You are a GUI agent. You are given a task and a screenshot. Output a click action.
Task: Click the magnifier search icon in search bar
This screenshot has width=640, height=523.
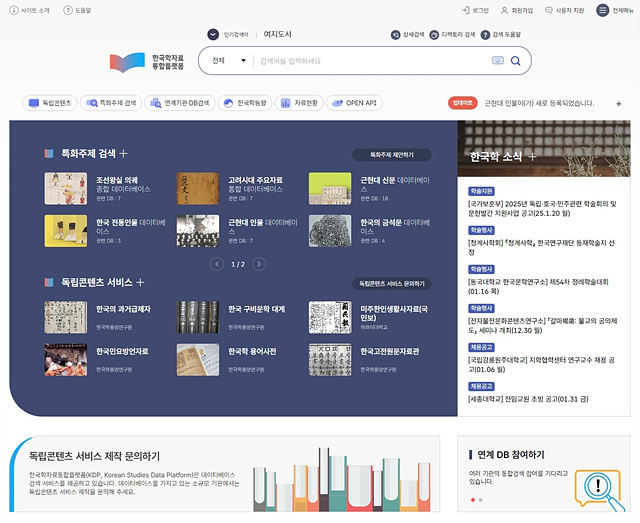[x=516, y=61]
